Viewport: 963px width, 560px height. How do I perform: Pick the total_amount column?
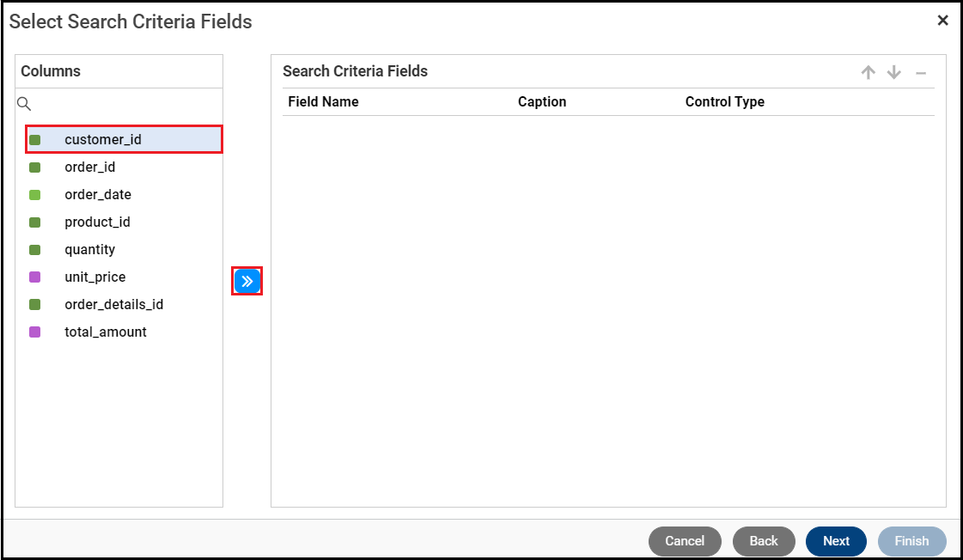point(106,332)
